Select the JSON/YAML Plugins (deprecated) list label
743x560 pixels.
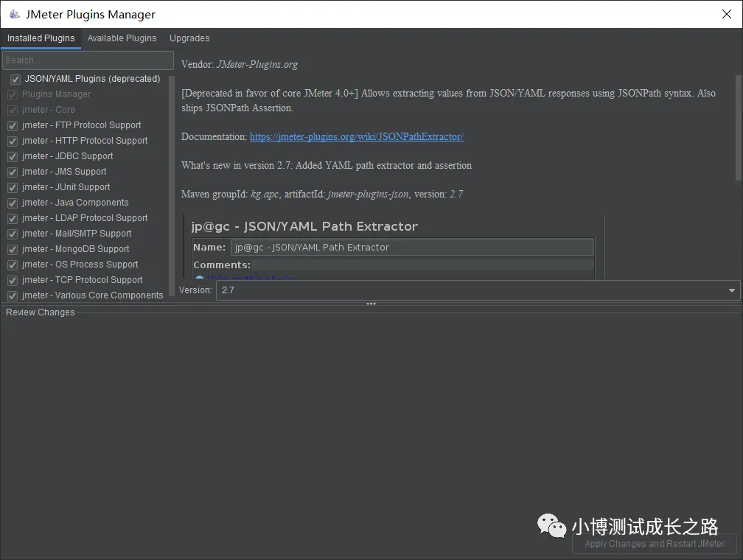point(92,79)
